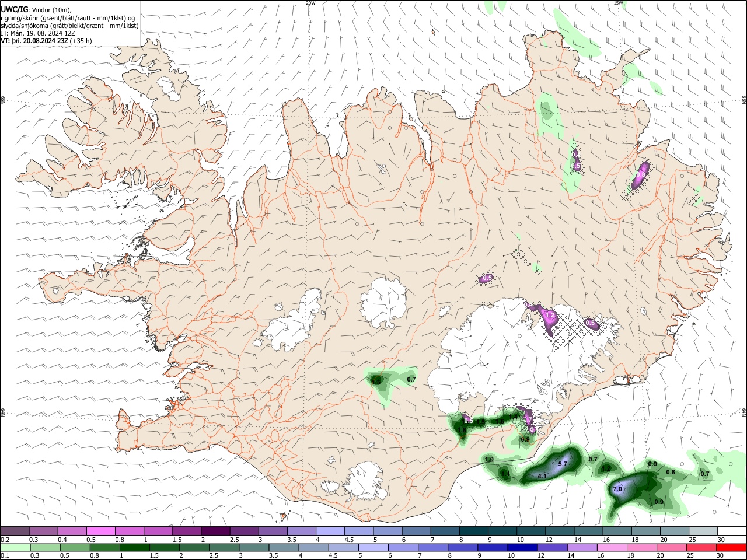Pick the red-pink 25–30 swatch in the lower legend
This screenshot has height=560, width=747.
[701, 547]
